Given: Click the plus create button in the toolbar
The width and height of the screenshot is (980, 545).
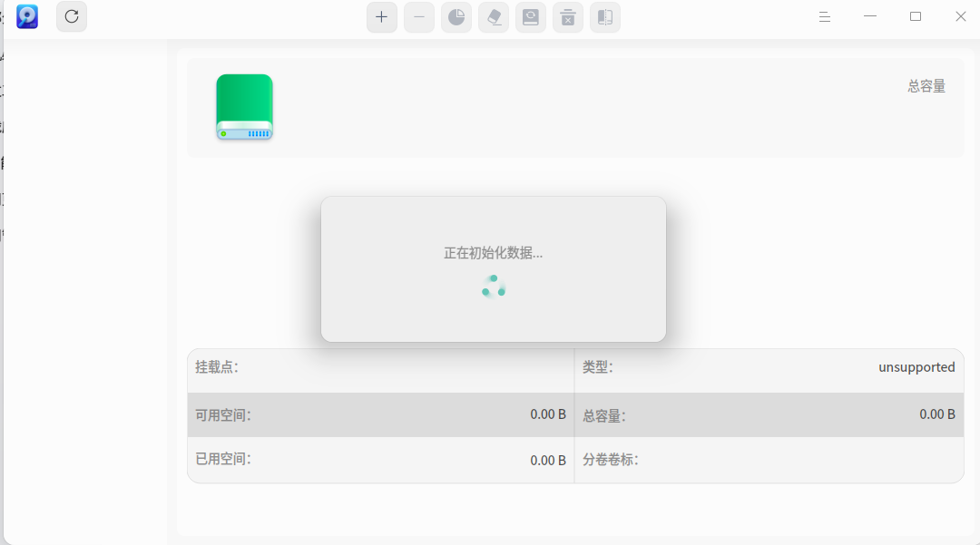Looking at the screenshot, I should pos(381,17).
